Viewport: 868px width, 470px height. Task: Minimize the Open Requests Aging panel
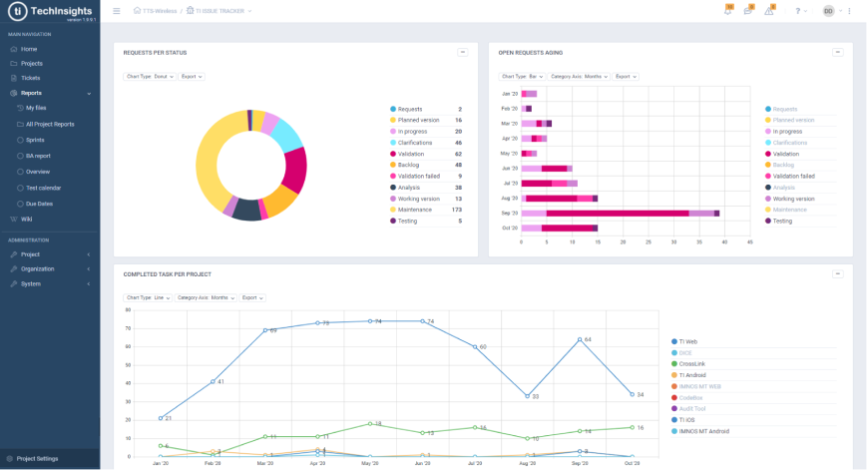pyautogui.click(x=836, y=52)
